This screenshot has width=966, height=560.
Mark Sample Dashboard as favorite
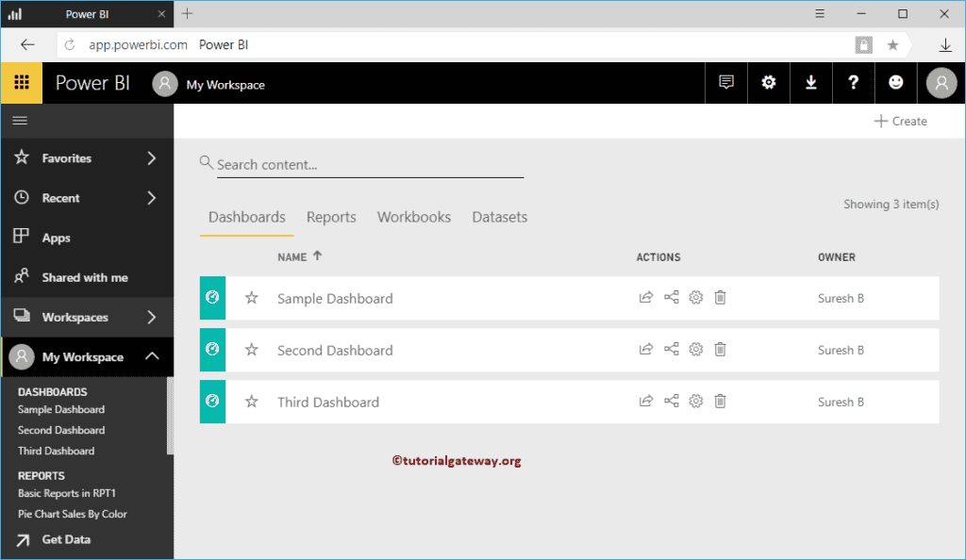pyautogui.click(x=251, y=297)
